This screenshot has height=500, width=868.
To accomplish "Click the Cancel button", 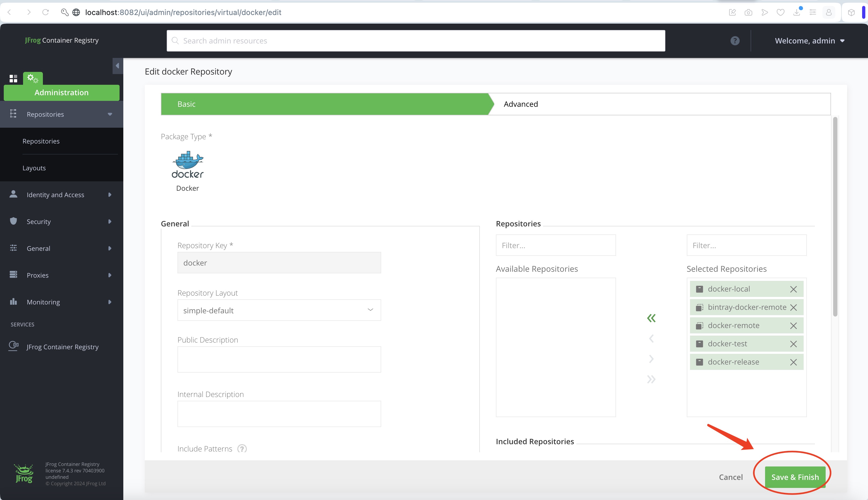I will point(731,477).
